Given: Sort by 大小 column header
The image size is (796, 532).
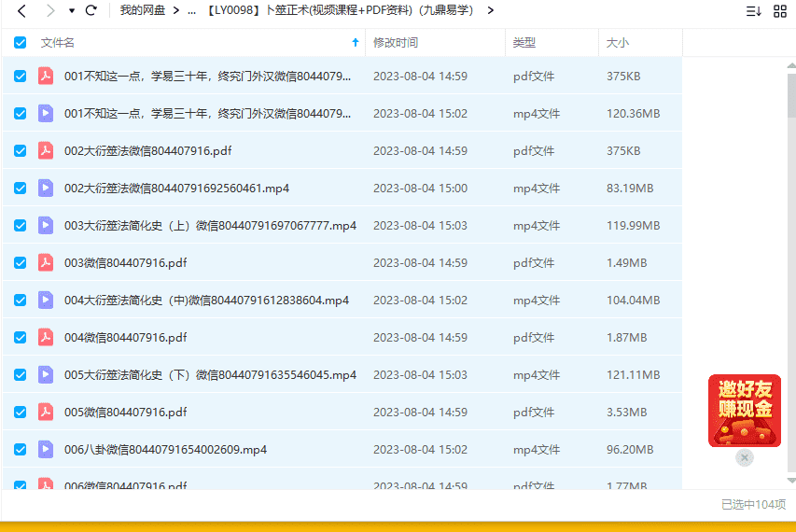Looking at the screenshot, I should pyautogui.click(x=618, y=42).
